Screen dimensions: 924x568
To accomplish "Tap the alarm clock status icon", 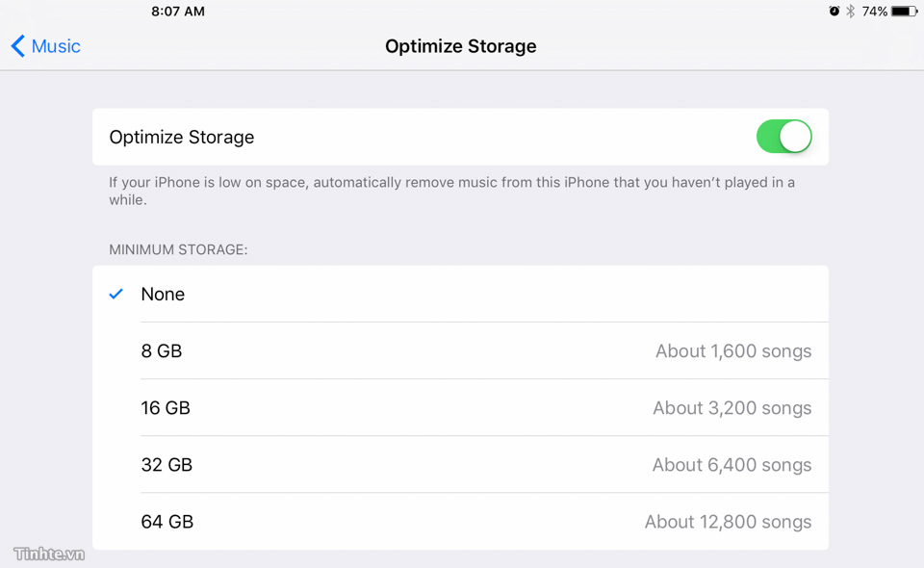I will pyautogui.click(x=834, y=12).
